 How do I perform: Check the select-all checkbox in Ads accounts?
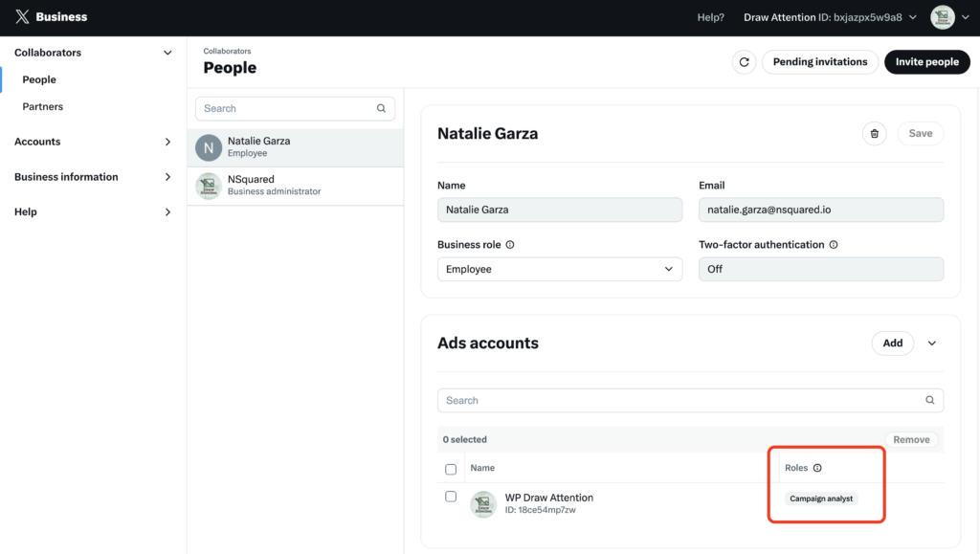451,469
